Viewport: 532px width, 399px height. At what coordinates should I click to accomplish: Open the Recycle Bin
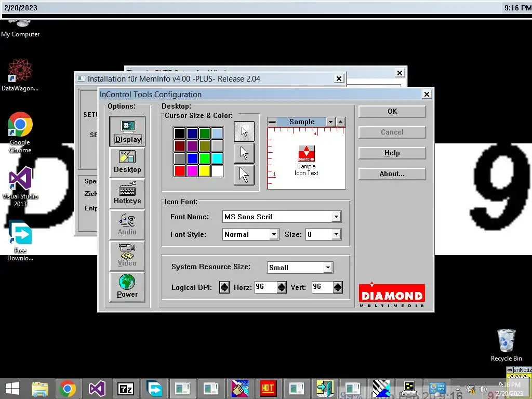[x=506, y=345]
